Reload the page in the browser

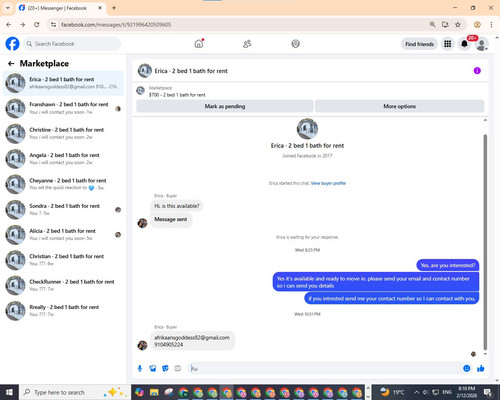37,24
